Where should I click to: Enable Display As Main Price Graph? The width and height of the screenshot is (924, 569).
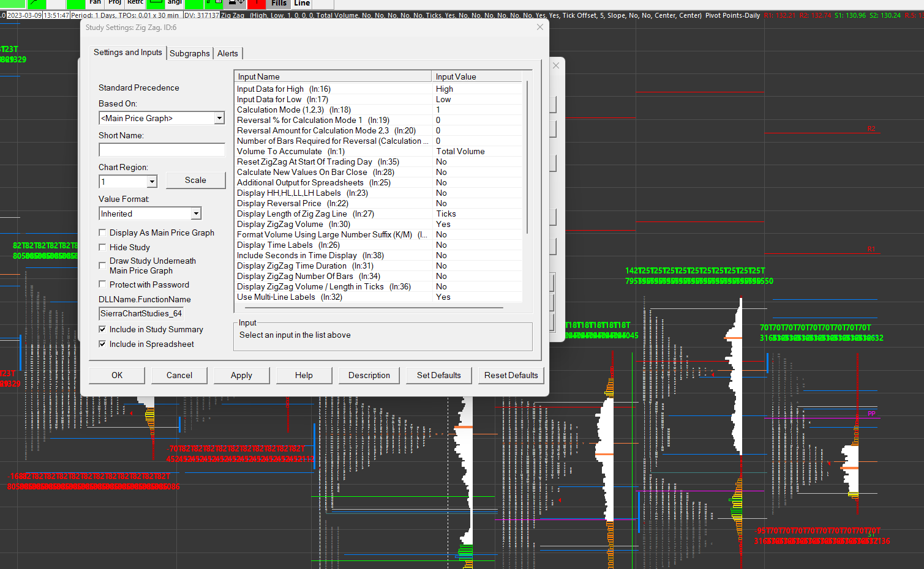(103, 232)
